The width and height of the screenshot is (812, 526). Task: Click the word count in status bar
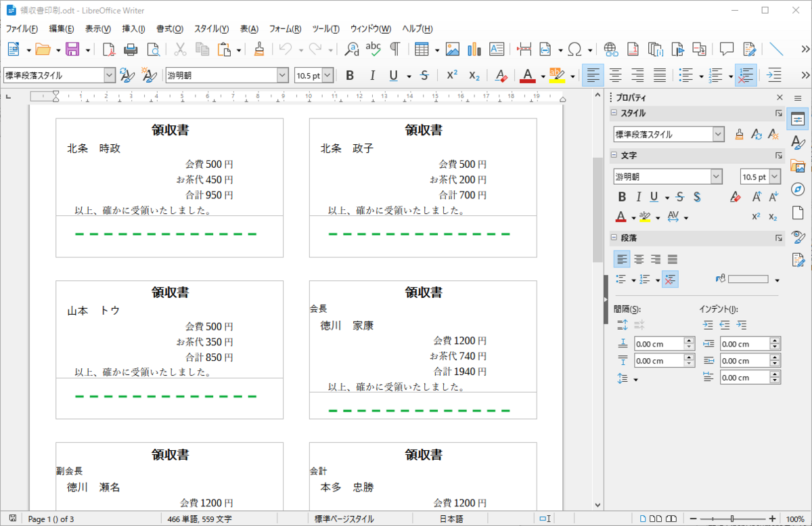click(200, 519)
